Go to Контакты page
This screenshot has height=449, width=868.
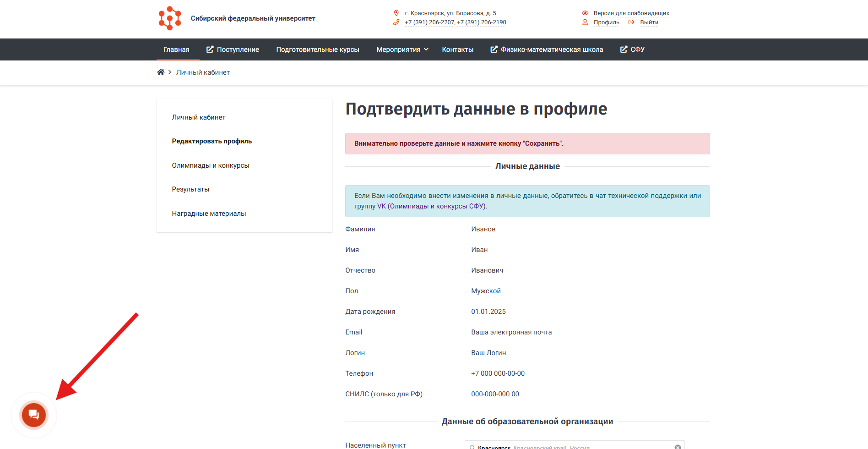pyautogui.click(x=457, y=49)
